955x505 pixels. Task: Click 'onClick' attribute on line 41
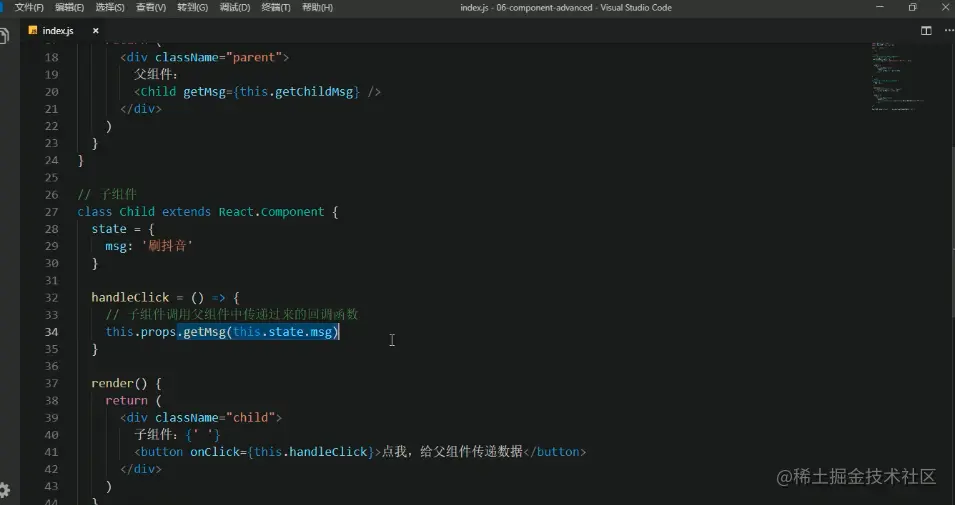pos(215,451)
